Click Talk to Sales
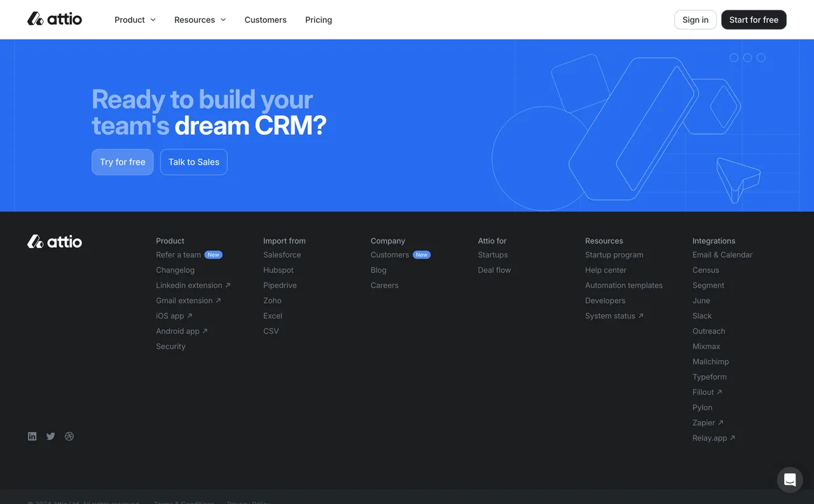This screenshot has height=504, width=814. click(193, 162)
